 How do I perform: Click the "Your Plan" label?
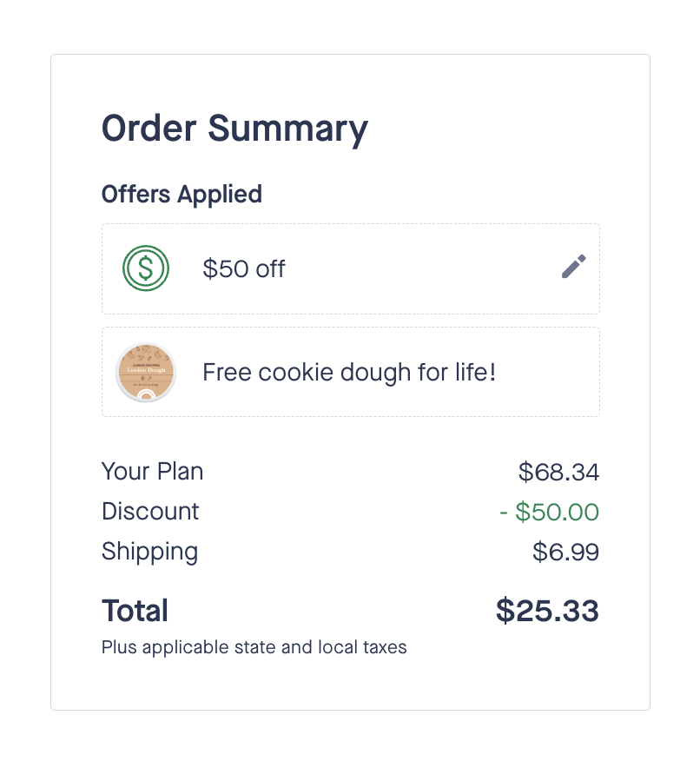pyautogui.click(x=152, y=472)
